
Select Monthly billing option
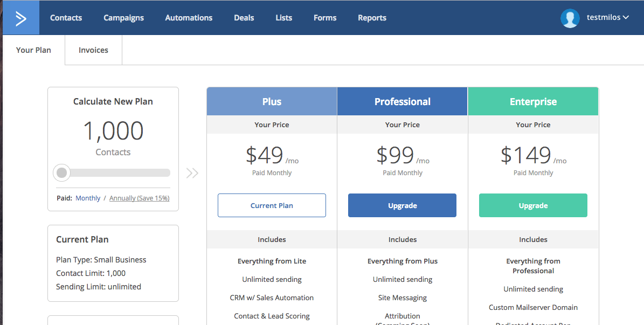pyautogui.click(x=88, y=198)
